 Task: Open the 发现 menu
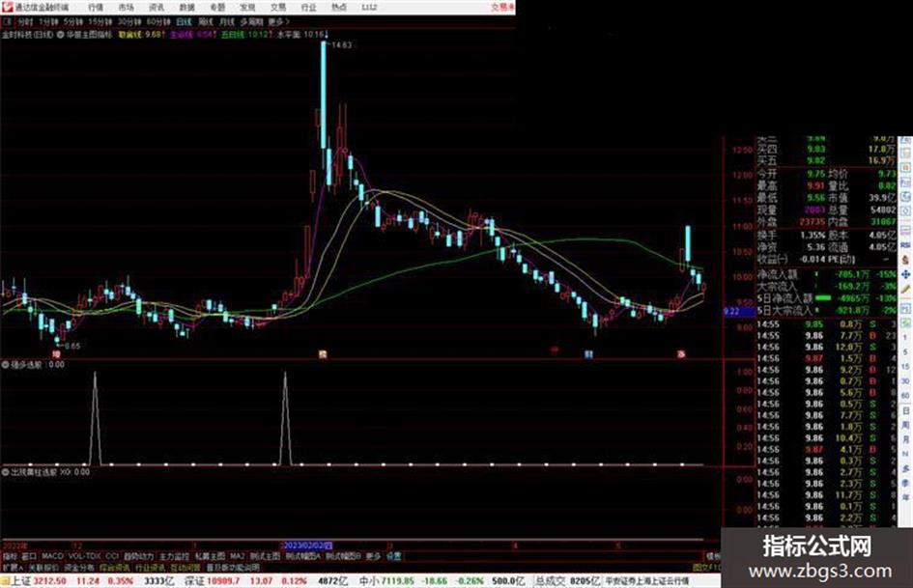click(247, 8)
